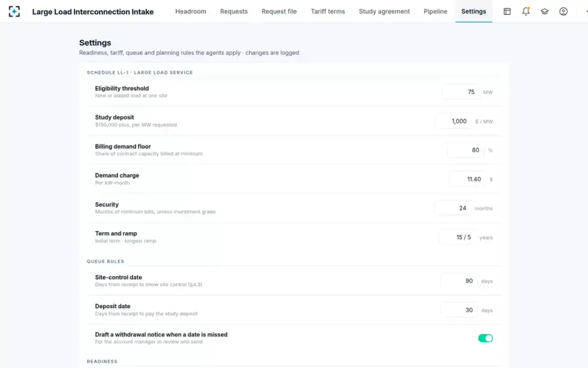The image size is (588, 368).
Task: Open the Request file tab
Action: click(x=279, y=11)
